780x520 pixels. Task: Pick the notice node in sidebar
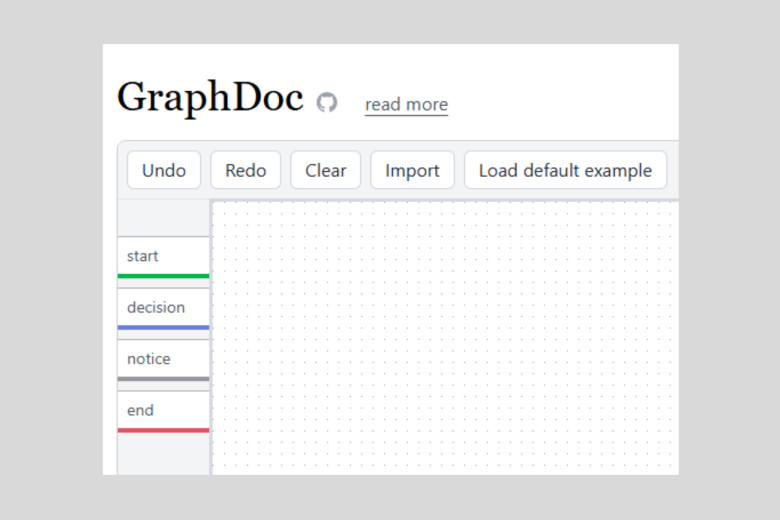coord(164,360)
